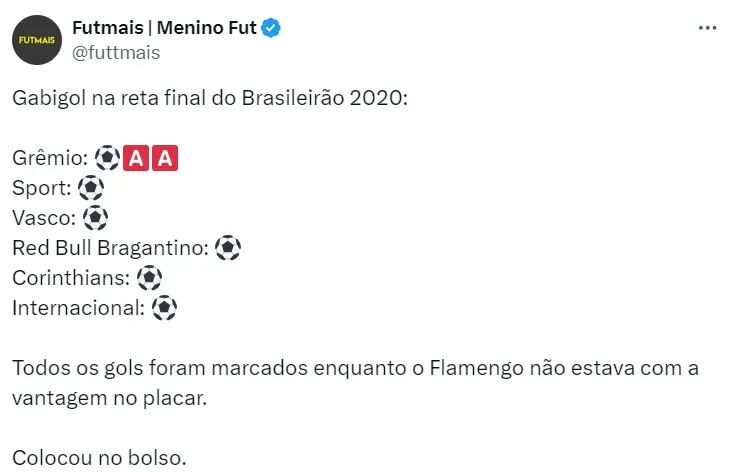Click the soccer ball emoji beside Grêmio
This screenshot has width=738, height=473.
(x=107, y=158)
